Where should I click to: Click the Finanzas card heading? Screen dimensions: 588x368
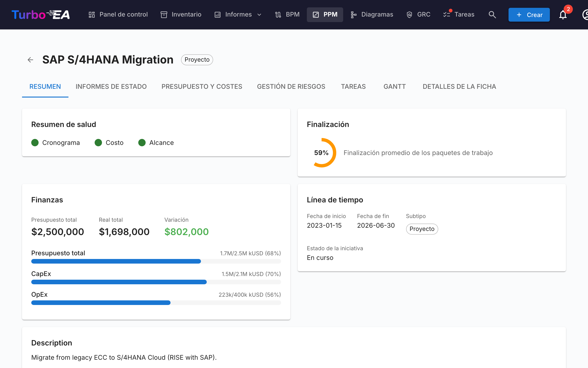[47, 200]
